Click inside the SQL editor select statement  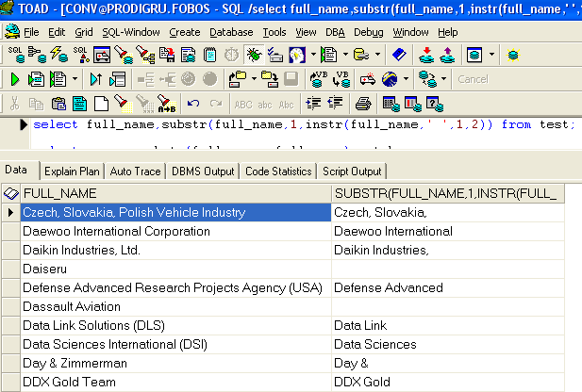coord(304,124)
